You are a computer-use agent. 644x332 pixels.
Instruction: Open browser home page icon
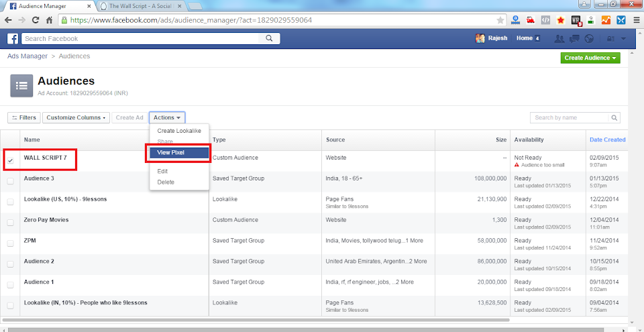pyautogui.click(x=49, y=19)
